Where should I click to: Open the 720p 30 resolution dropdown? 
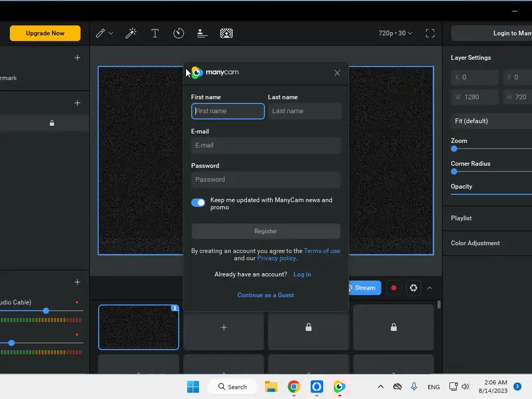tap(395, 33)
